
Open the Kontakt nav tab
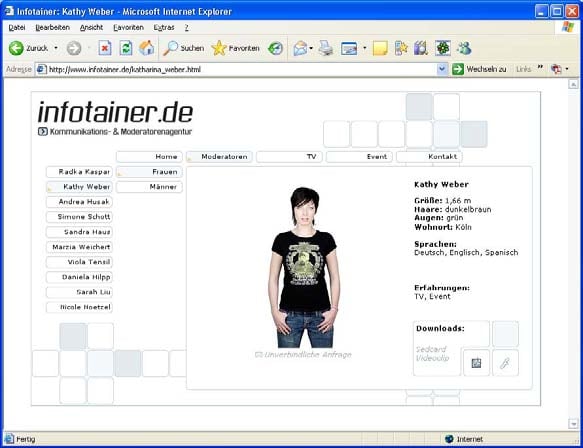click(x=429, y=157)
